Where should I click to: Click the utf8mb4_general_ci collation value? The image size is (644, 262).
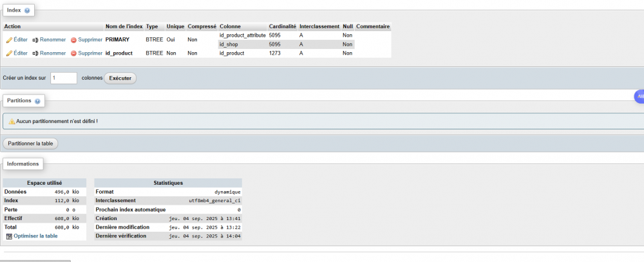(x=215, y=201)
